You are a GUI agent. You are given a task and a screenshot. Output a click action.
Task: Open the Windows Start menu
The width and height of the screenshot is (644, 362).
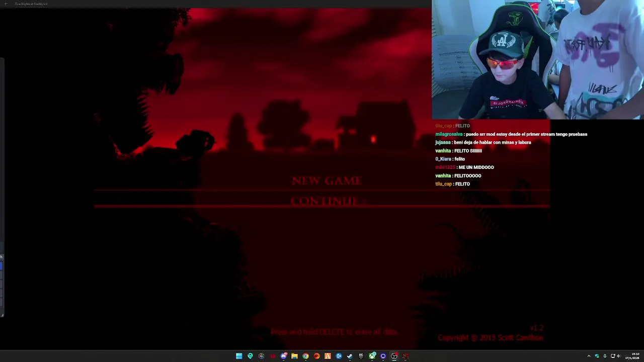click(x=239, y=356)
